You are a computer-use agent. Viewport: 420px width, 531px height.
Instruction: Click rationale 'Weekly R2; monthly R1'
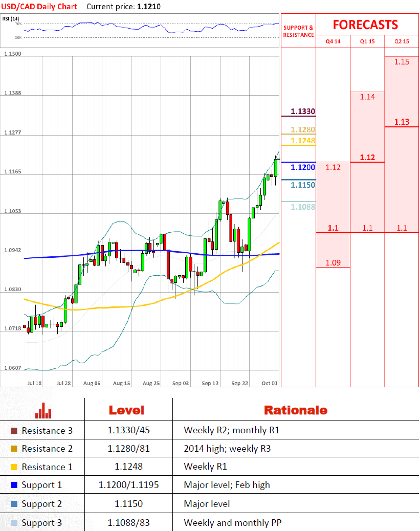pyautogui.click(x=232, y=430)
